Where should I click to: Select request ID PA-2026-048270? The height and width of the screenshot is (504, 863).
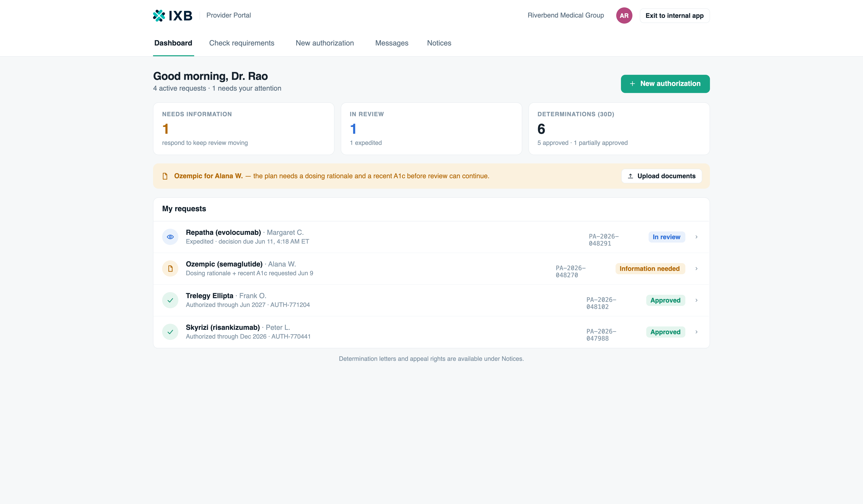coord(571,272)
